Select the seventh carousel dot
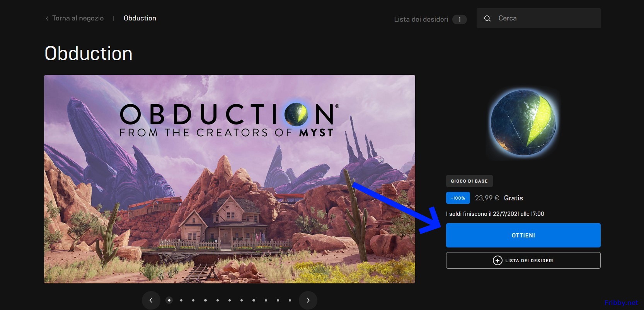 242,300
